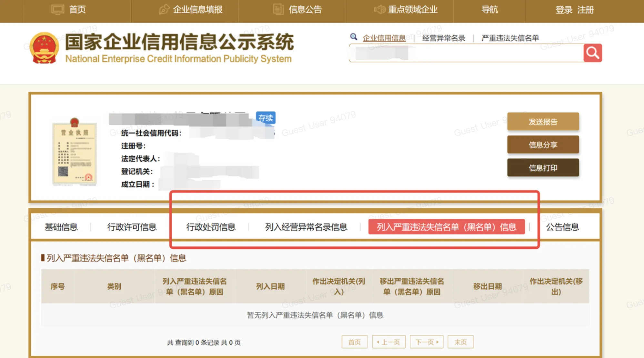Go to 下一页 in pagination
644x358 pixels.
pyautogui.click(x=427, y=342)
